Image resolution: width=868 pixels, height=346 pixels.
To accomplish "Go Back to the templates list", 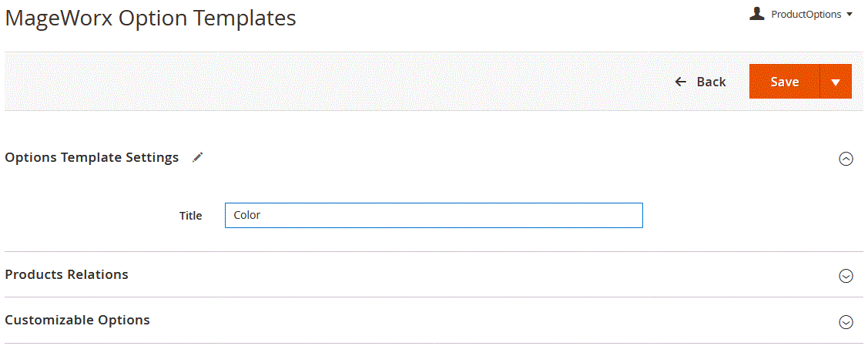I will coord(701,82).
